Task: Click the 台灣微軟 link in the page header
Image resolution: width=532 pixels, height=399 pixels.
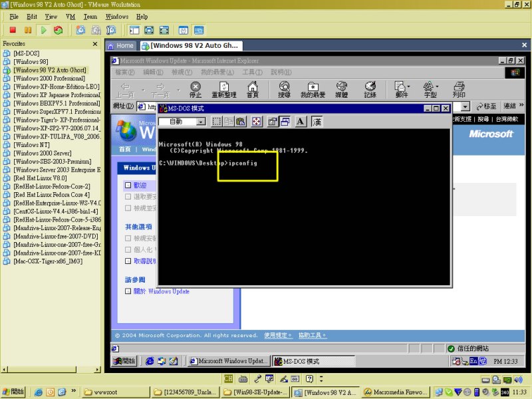Action: [507, 119]
